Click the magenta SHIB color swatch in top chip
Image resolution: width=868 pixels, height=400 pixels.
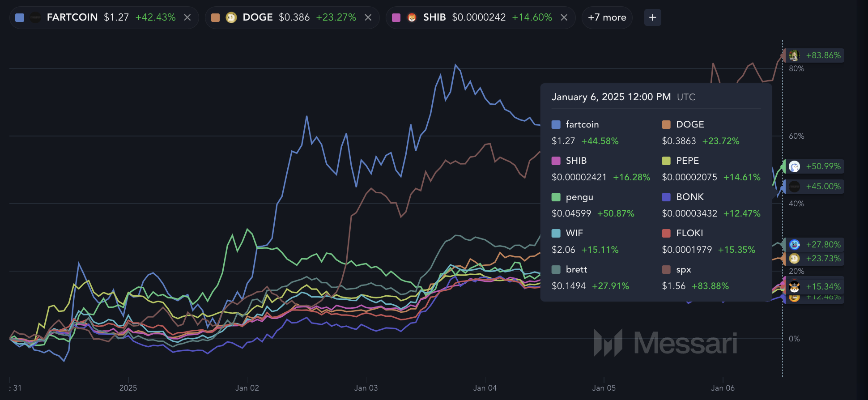coord(396,17)
